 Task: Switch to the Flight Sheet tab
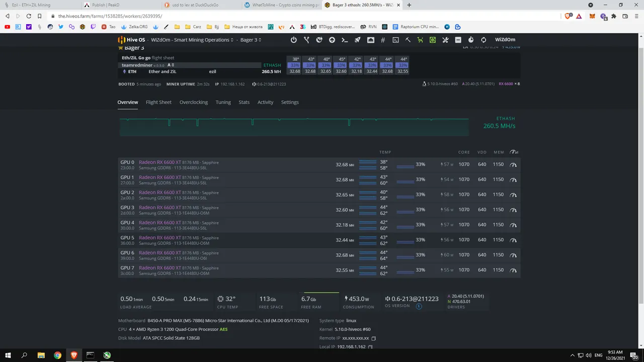pyautogui.click(x=158, y=102)
